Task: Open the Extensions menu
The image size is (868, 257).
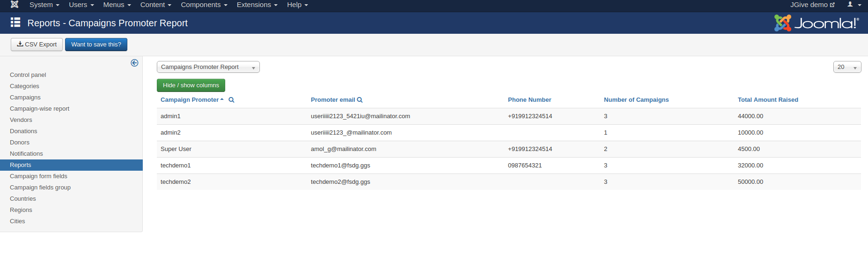Action: coord(257,5)
